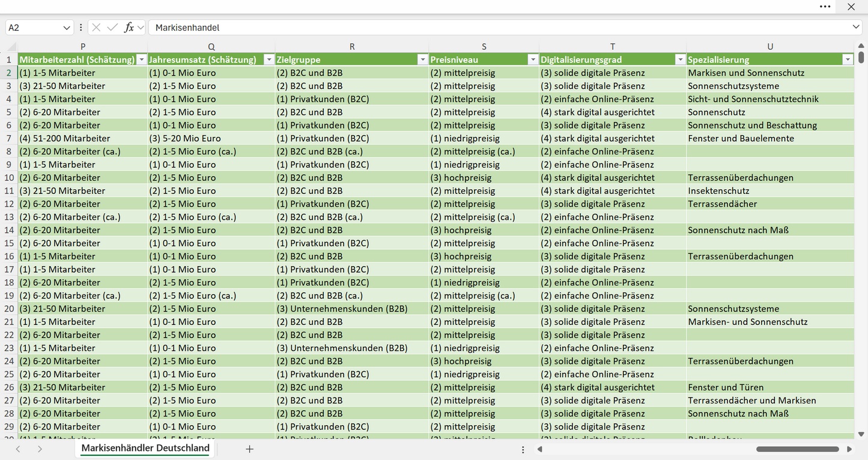Select cell 'Fenster und Türen' in row 26
The image size is (868, 460).
770,387
